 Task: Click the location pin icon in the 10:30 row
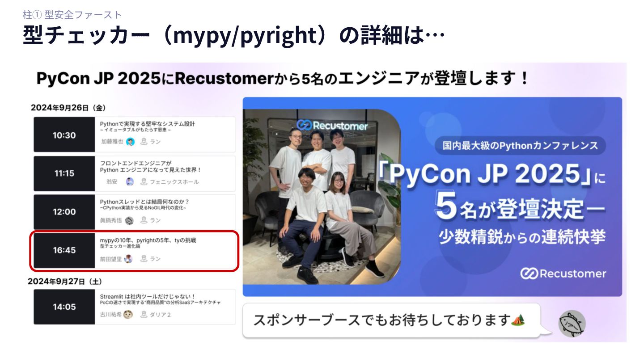(x=144, y=142)
